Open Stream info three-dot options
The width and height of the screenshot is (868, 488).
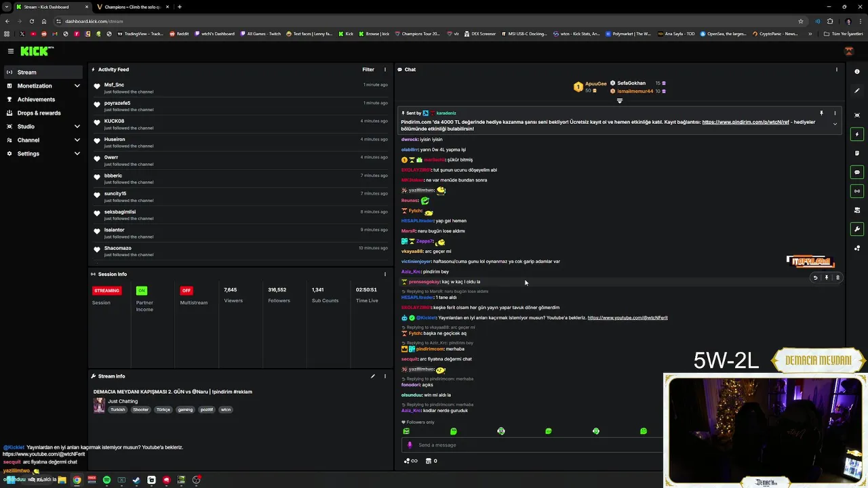coord(385,376)
